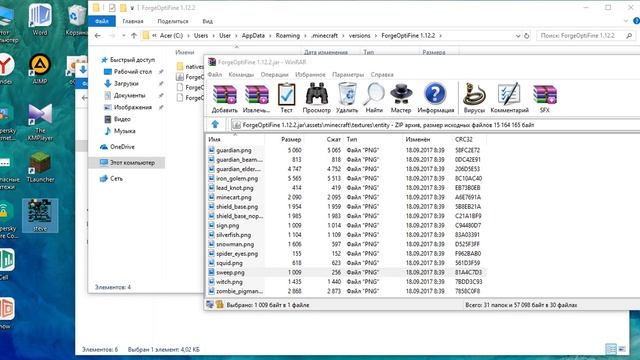Click the SFX archive icon
Screen dimensions: 640x360
click(x=544, y=99)
